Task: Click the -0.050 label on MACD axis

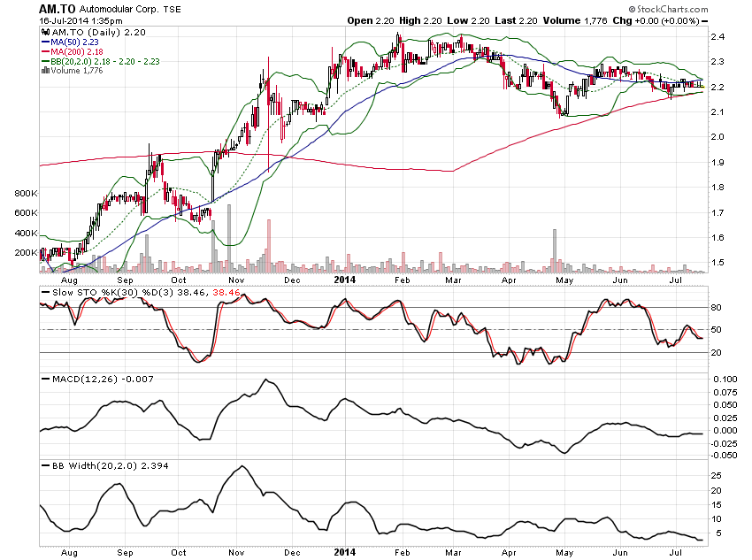Action: pyautogui.click(x=724, y=456)
